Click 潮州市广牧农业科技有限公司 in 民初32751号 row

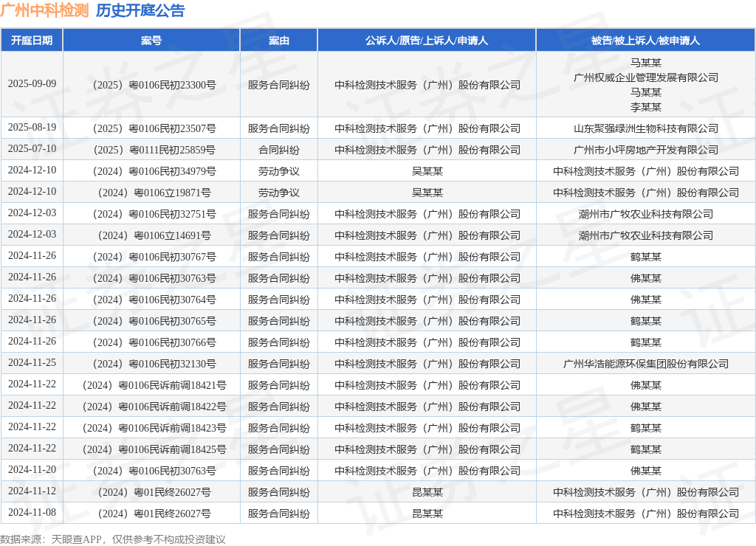[645, 214]
